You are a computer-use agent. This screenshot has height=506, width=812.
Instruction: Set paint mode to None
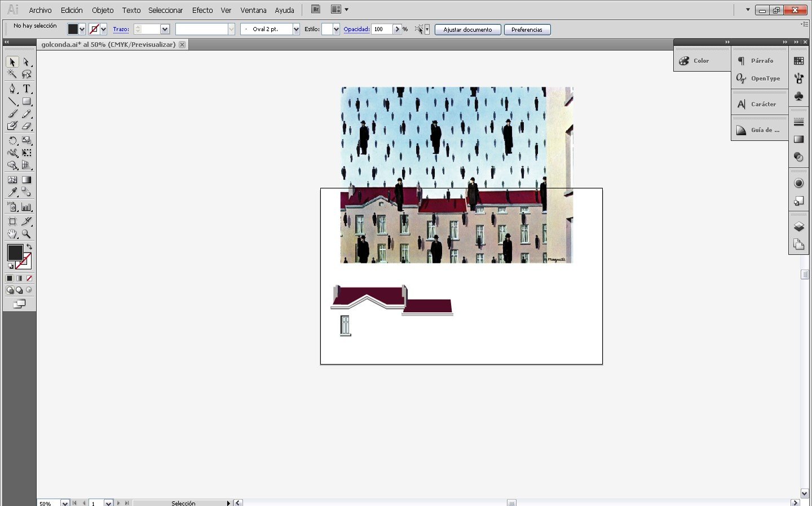29,278
